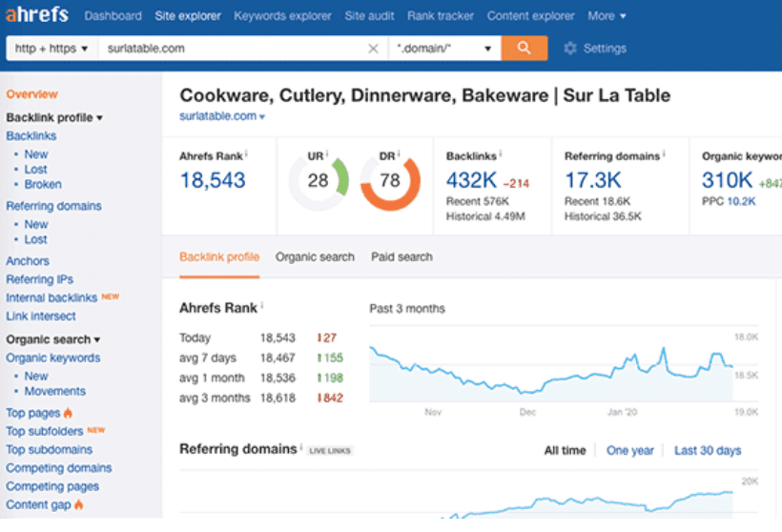782x532 pixels.
Task: Click the Content gap fire icon
Action: pyautogui.click(x=79, y=504)
